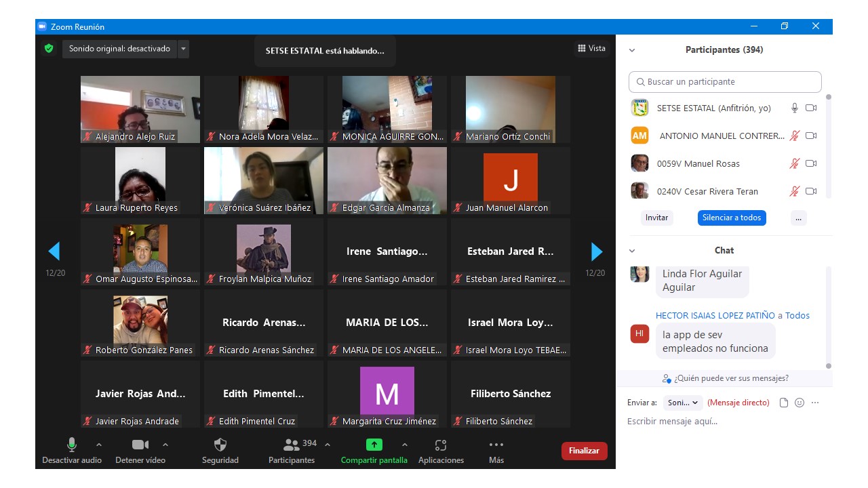Open the emoji picker in chat
This screenshot has width=868, height=488.
pos(800,403)
